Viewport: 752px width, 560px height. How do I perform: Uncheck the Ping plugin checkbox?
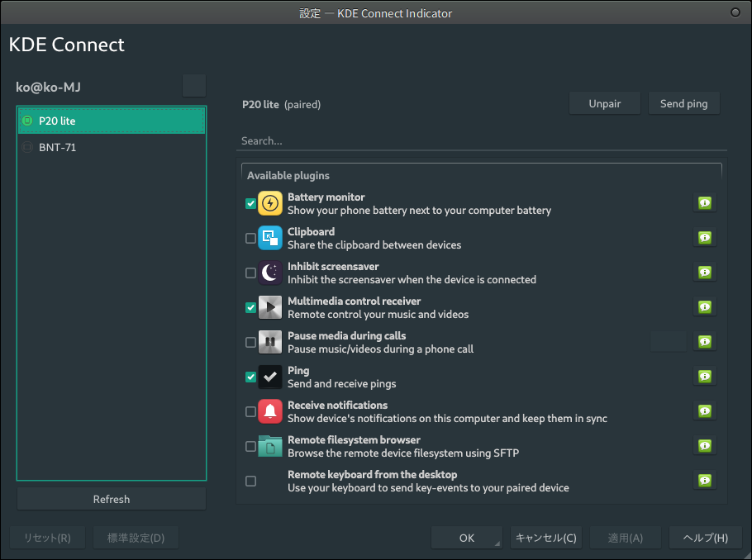click(x=250, y=377)
